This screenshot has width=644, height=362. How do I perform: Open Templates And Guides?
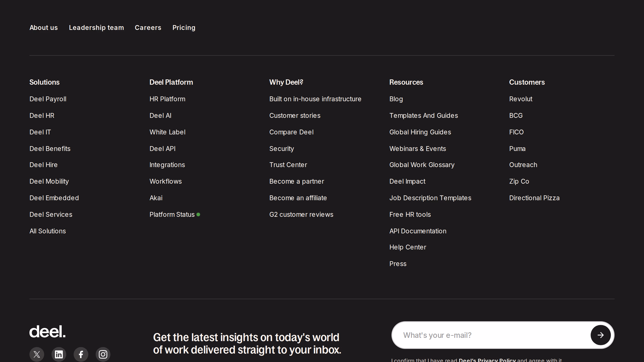point(423,116)
